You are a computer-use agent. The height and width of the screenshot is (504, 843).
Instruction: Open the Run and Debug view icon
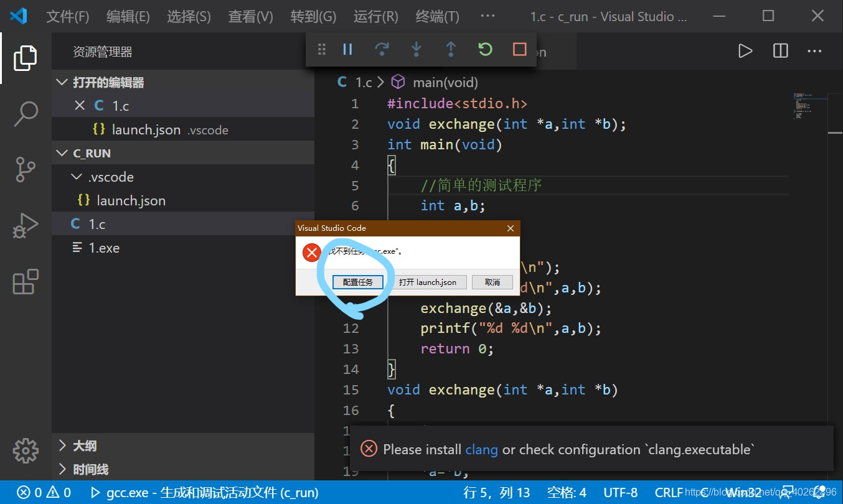point(26,226)
